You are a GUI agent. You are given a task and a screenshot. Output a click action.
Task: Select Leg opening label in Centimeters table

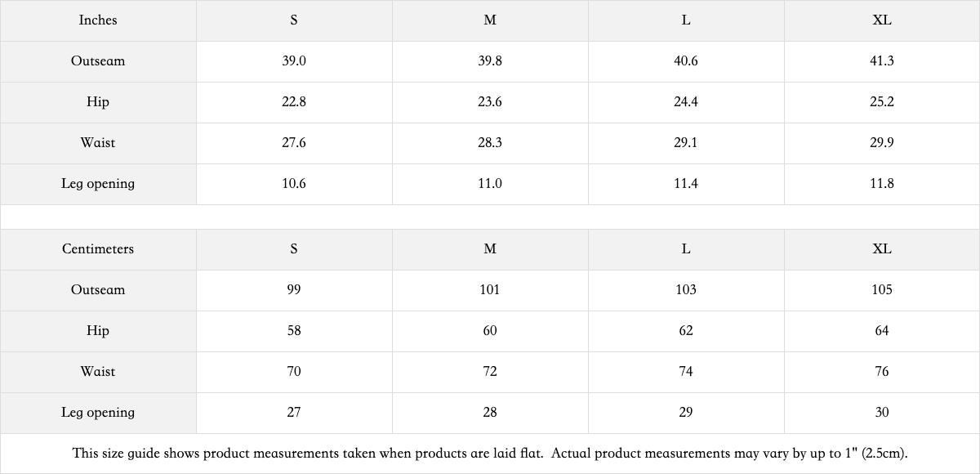[98, 413]
